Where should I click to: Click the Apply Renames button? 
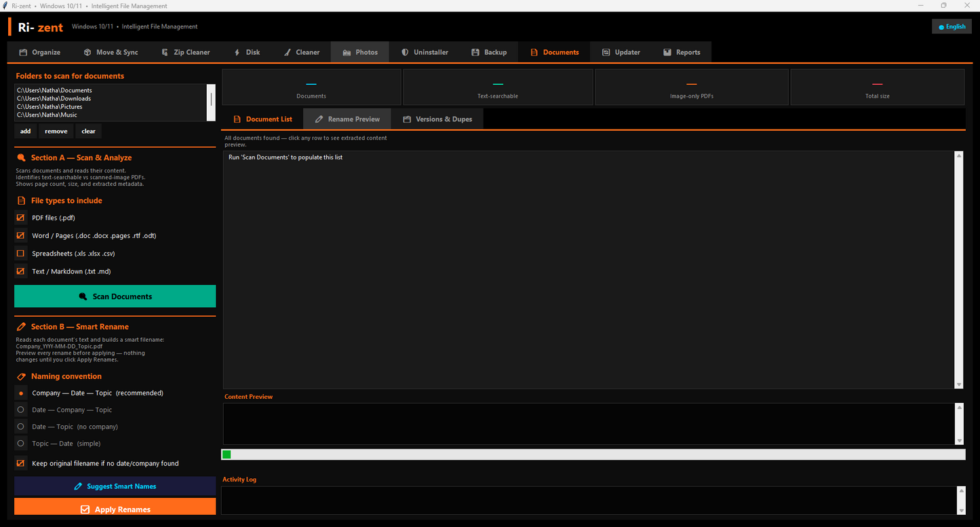tap(115, 508)
